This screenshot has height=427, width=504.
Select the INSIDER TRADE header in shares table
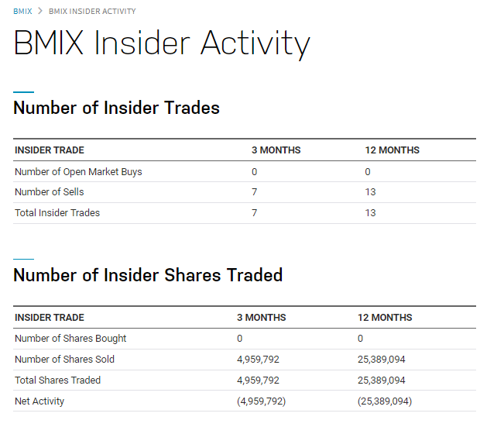[x=50, y=317]
